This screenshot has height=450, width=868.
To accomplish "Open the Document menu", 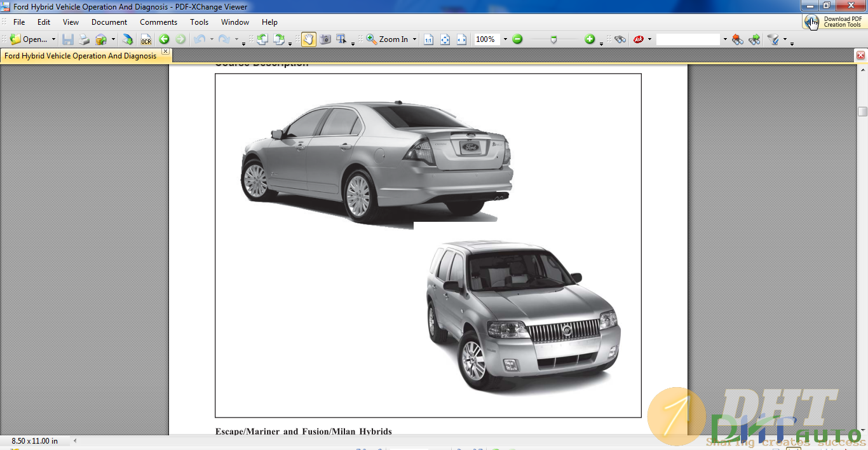I will pos(109,22).
